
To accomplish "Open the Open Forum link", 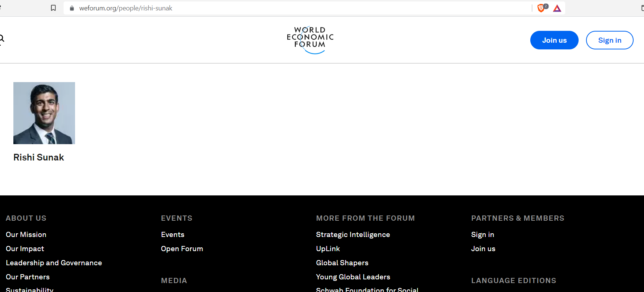I will click(x=182, y=249).
